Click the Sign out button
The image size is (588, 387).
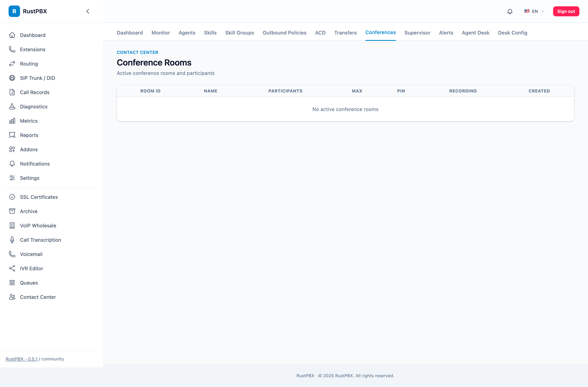click(x=566, y=11)
